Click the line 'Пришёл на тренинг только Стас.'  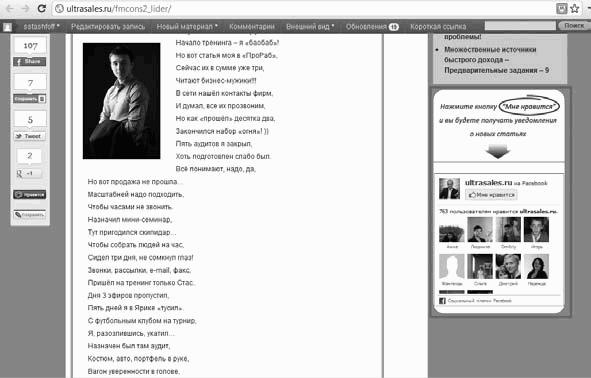141,282
